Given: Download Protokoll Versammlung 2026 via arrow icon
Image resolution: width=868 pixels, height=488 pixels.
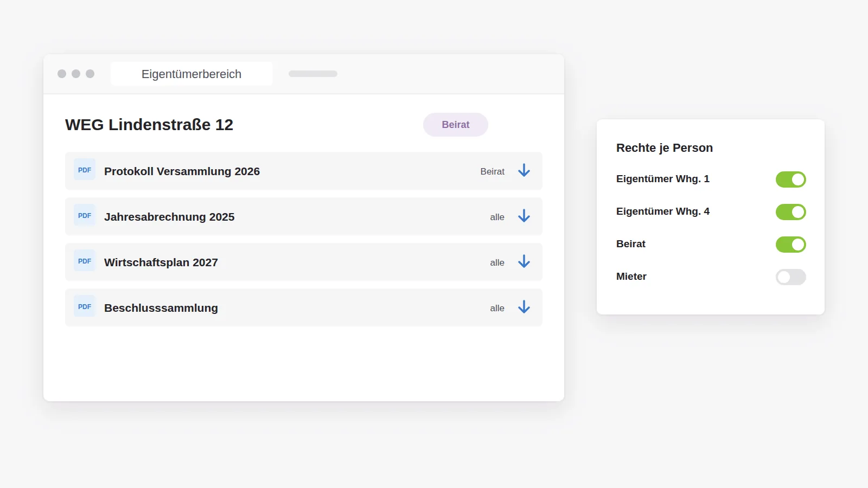Looking at the screenshot, I should click(x=524, y=171).
